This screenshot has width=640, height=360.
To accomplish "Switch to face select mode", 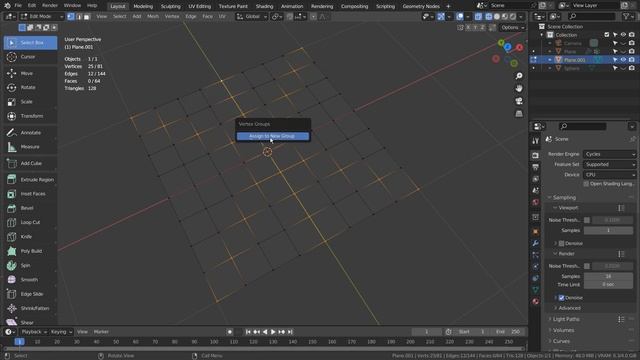I will pyautogui.click(x=87, y=17).
